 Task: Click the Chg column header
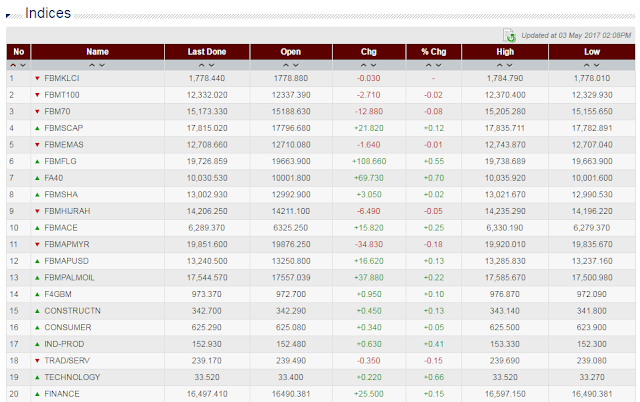click(x=369, y=52)
